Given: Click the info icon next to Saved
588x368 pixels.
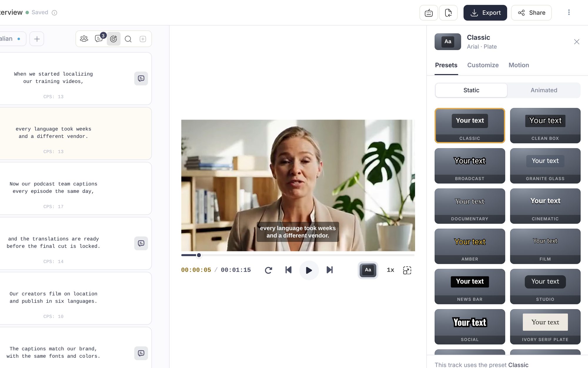Looking at the screenshot, I should (x=54, y=13).
